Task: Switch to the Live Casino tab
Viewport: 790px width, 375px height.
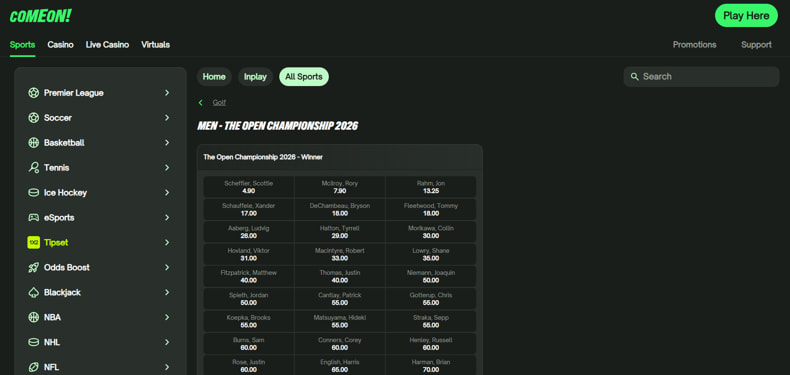Action: point(107,45)
